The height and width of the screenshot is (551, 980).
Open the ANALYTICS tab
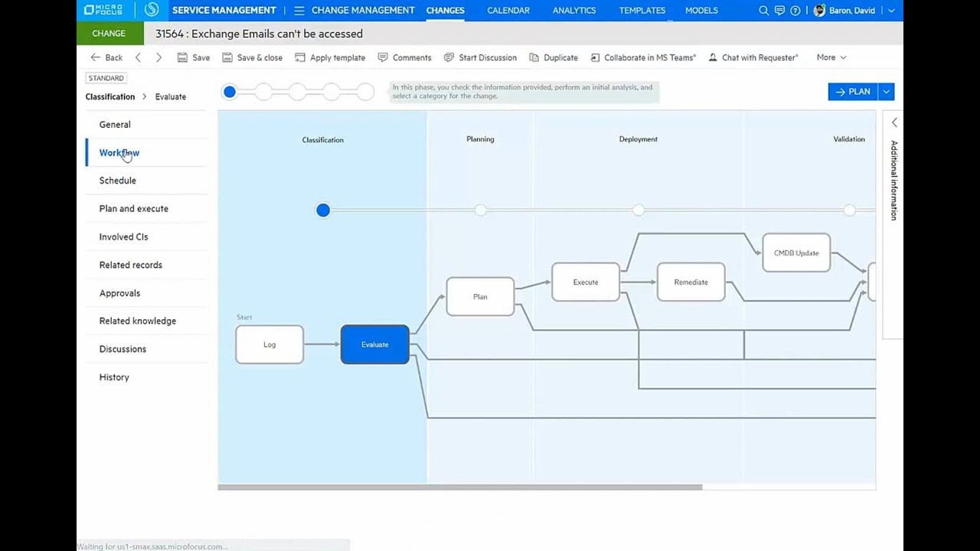coord(574,11)
